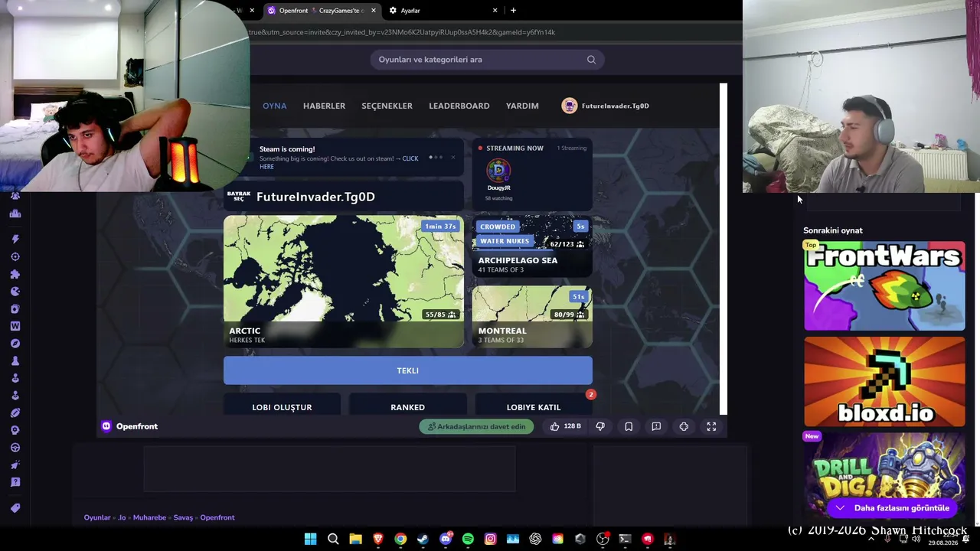Open the SEÇENEKLER tab
This screenshot has width=980, height=551.
[387, 106]
